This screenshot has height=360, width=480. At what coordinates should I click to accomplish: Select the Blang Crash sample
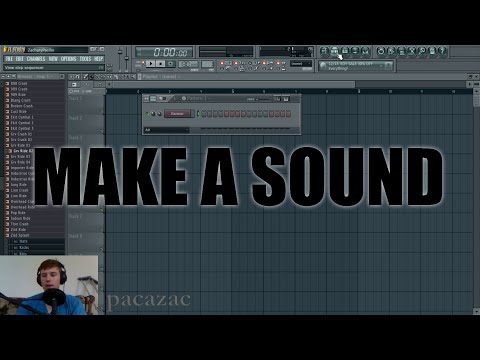click(21, 100)
